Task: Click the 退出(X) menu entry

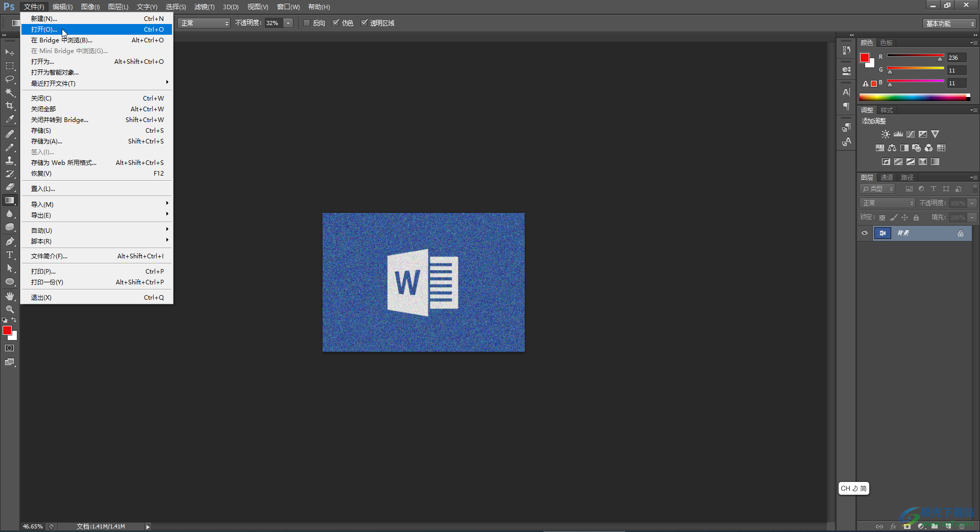Action: (96, 297)
